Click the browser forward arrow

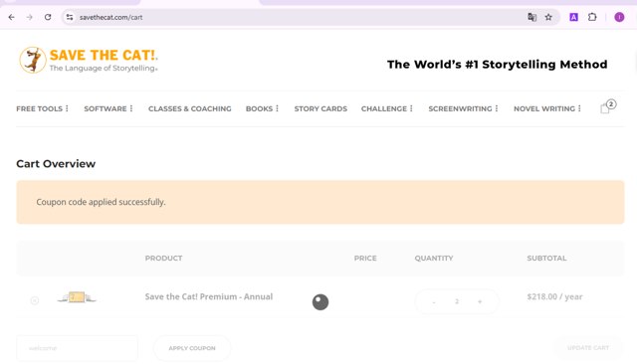[x=29, y=17]
